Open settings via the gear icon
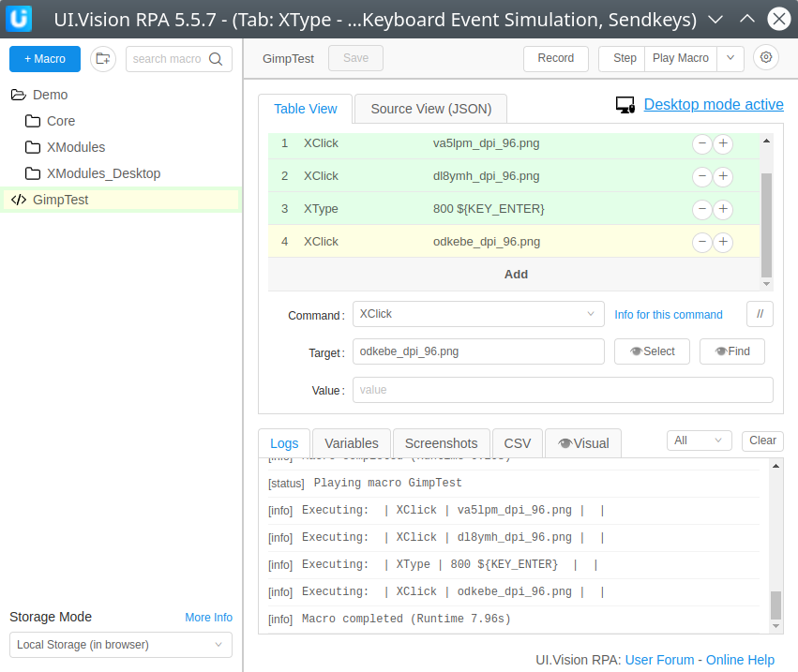798x672 pixels. [x=766, y=58]
